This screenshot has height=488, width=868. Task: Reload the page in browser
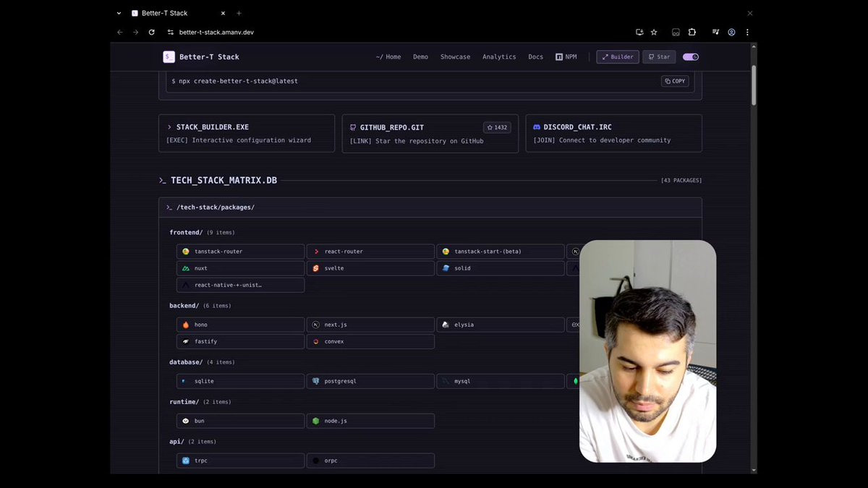pos(152,32)
